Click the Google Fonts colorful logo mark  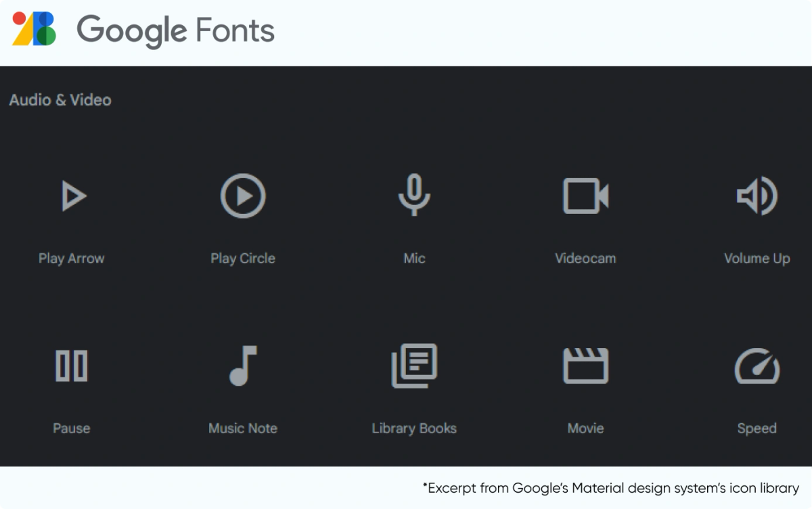click(x=34, y=28)
